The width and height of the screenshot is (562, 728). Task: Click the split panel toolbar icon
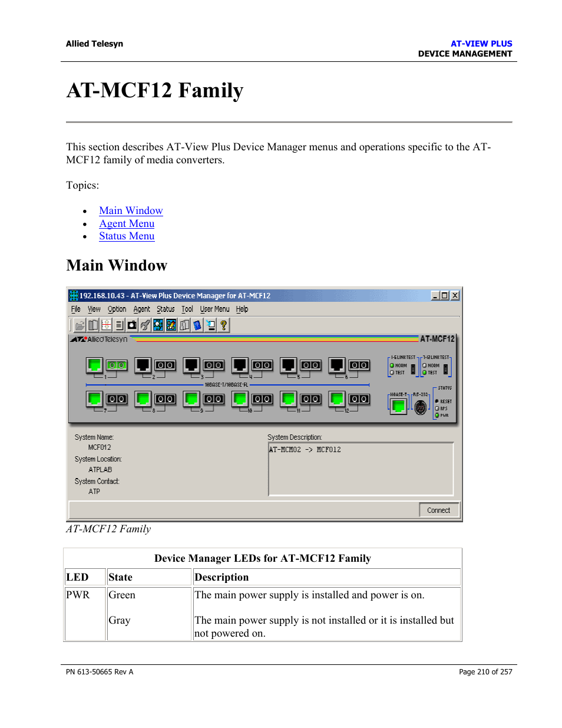[93, 325]
